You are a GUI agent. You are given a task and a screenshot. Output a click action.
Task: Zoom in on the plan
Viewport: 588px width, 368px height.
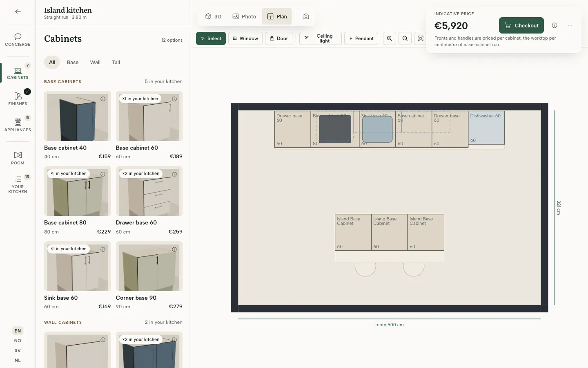[x=390, y=38]
